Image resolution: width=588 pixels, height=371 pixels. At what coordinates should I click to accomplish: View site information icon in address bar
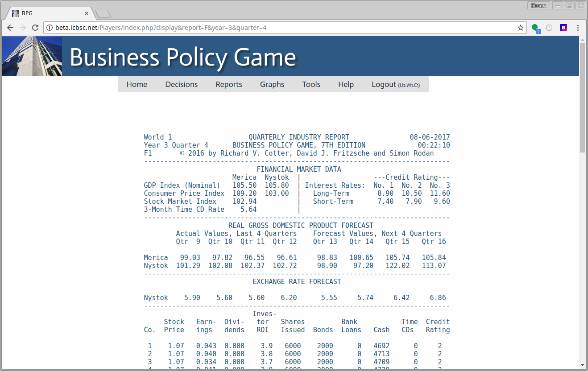click(49, 28)
